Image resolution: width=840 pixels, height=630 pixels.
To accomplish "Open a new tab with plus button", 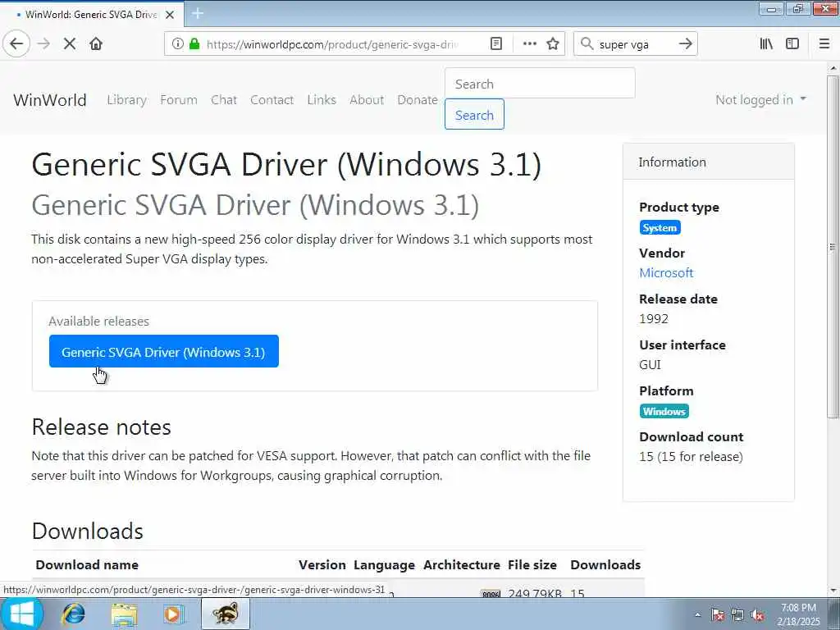I will (x=198, y=13).
